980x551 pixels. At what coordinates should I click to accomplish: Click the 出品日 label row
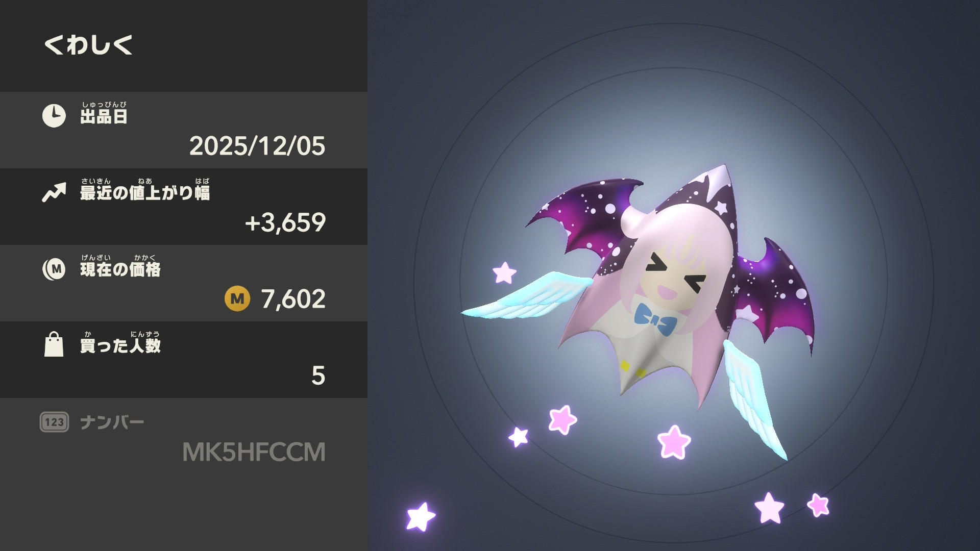(x=184, y=130)
